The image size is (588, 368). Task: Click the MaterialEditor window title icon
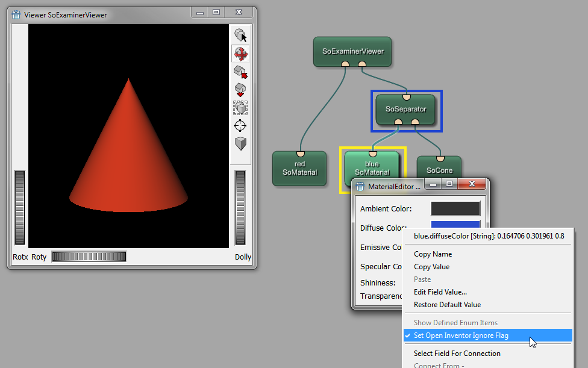point(360,186)
